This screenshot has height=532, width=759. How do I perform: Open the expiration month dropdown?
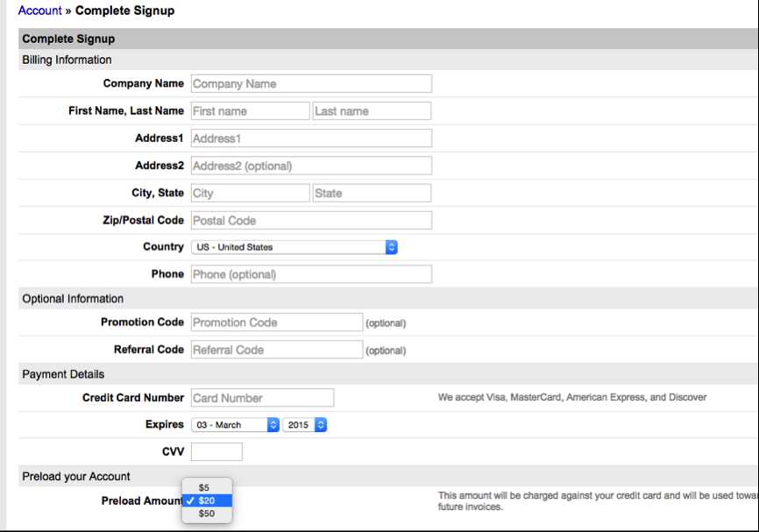tap(235, 425)
